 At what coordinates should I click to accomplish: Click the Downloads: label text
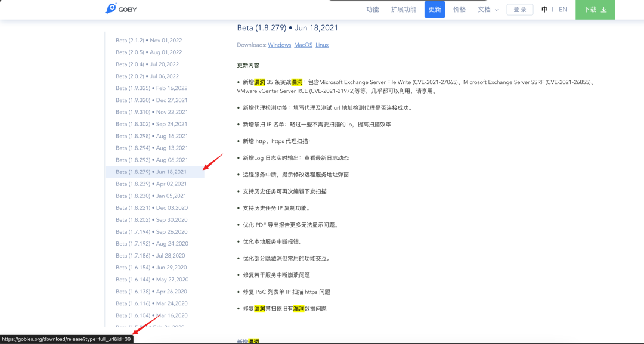(x=252, y=45)
